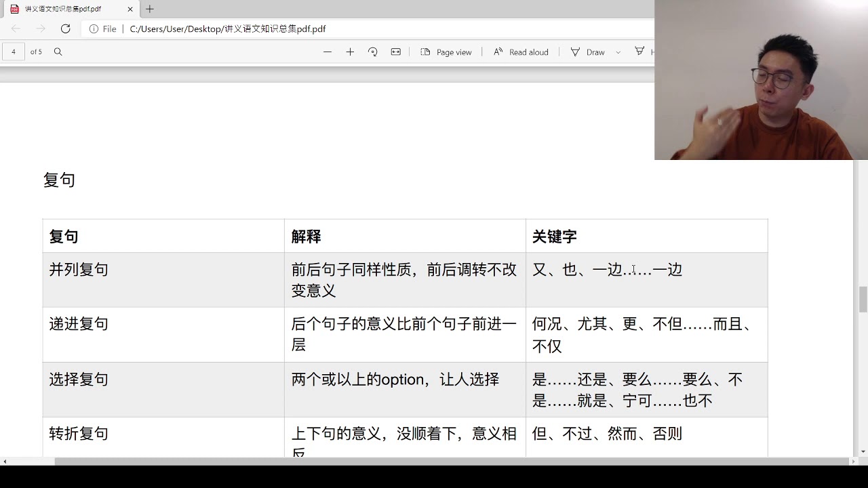Click the 关键字 column header
868x488 pixels.
click(555, 237)
